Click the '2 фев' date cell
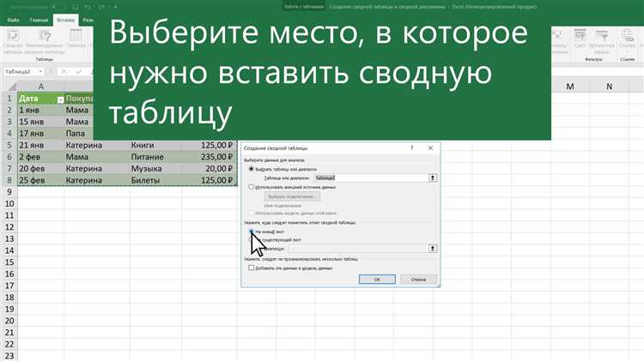Viewport: 644px width, 361px height. (x=40, y=157)
